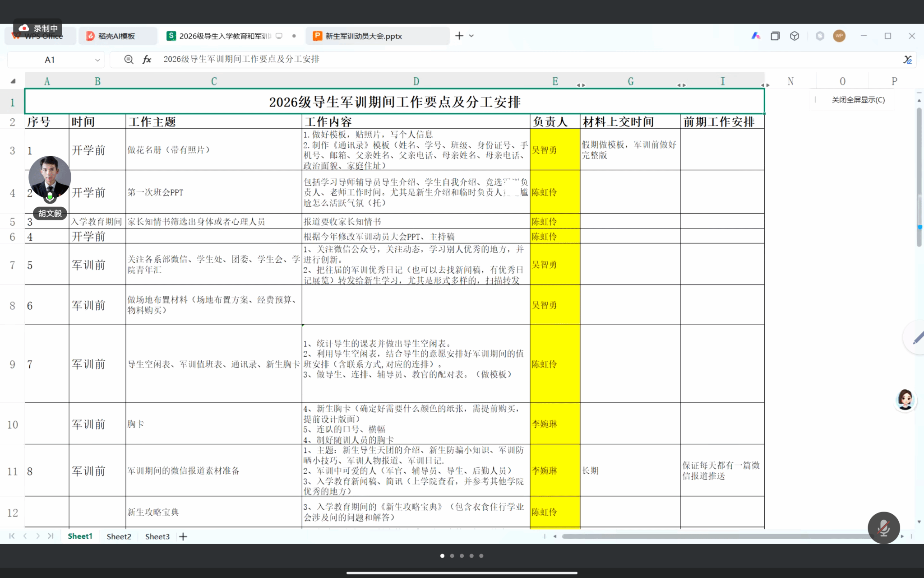Click the zoom magnifier icon in formula bar
The width and height of the screenshot is (924, 578).
129,59
